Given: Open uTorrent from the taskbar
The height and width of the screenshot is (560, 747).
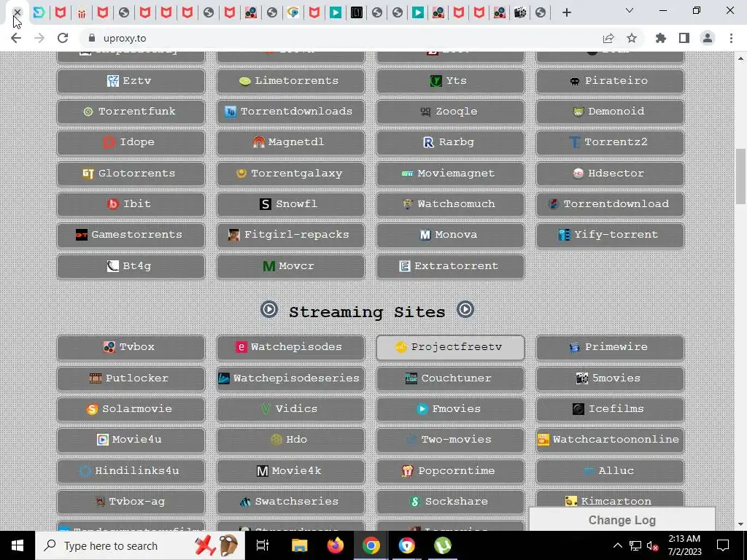Looking at the screenshot, I should click(x=443, y=545).
